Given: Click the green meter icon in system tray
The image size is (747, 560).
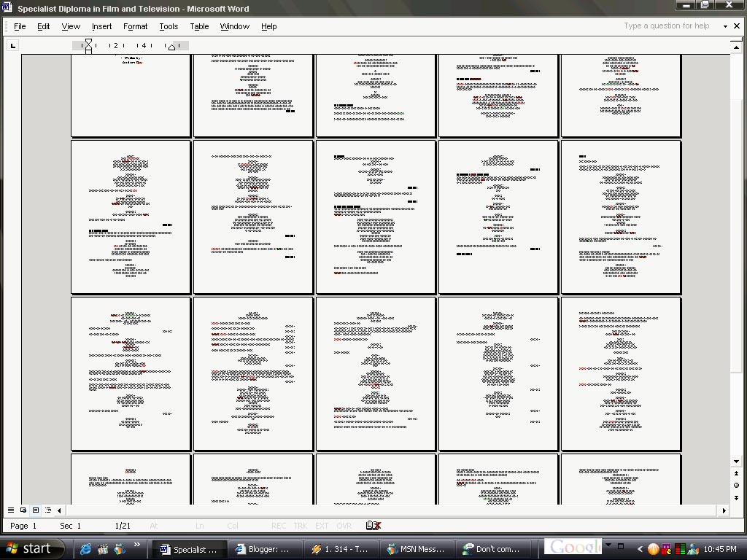Looking at the screenshot, I should [680, 549].
